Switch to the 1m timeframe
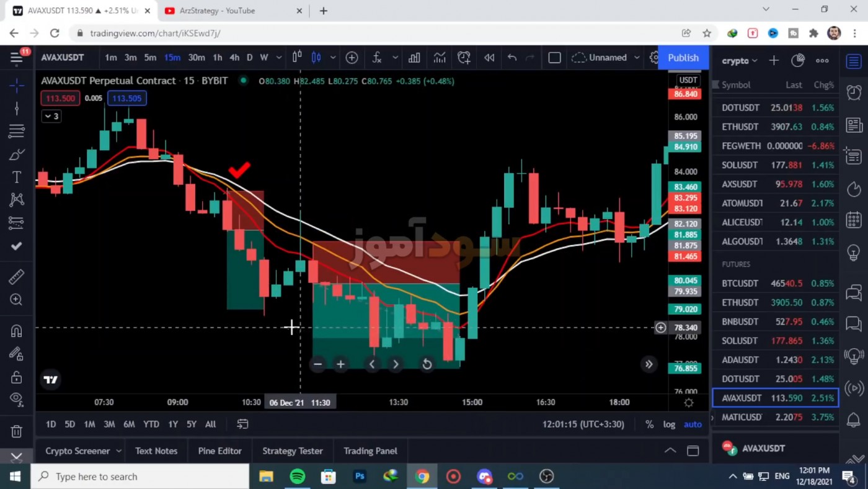The height and width of the screenshot is (489, 868). point(111,58)
